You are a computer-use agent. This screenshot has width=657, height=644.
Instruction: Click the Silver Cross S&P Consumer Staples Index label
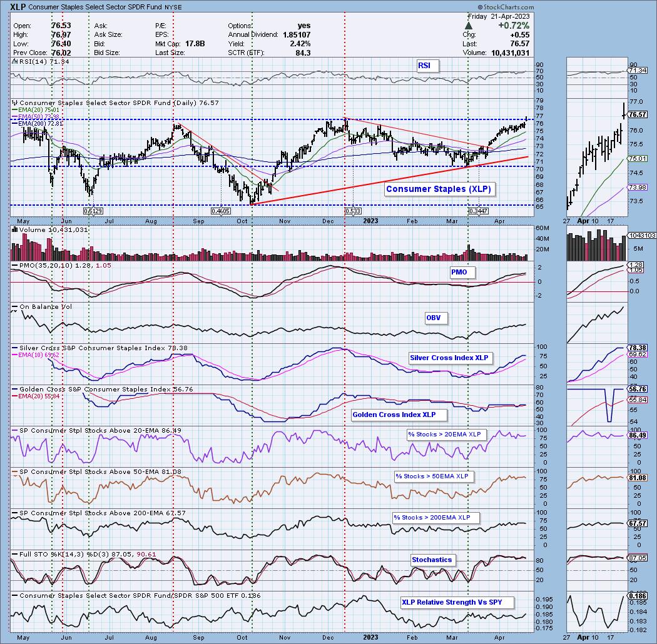(99, 348)
